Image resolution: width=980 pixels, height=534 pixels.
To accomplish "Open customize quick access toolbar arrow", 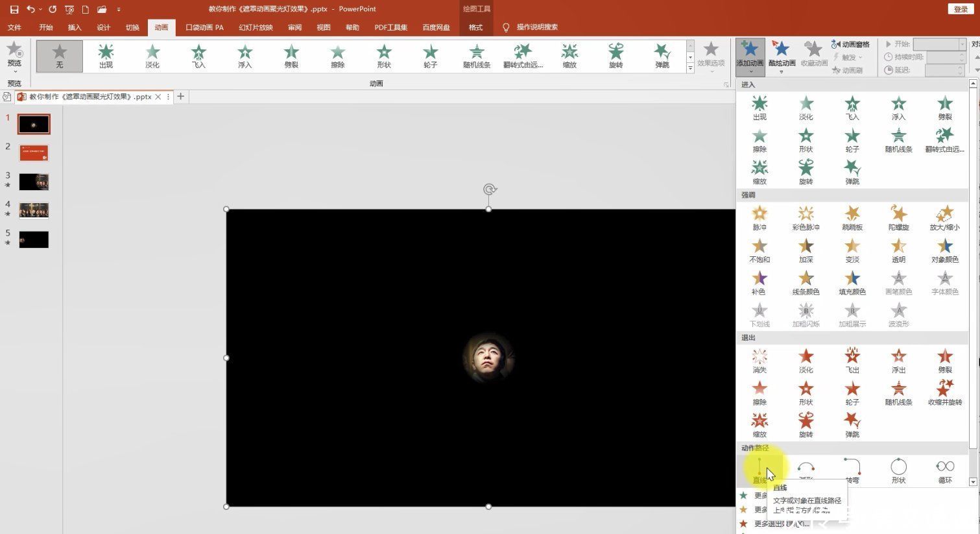I will coord(118,9).
